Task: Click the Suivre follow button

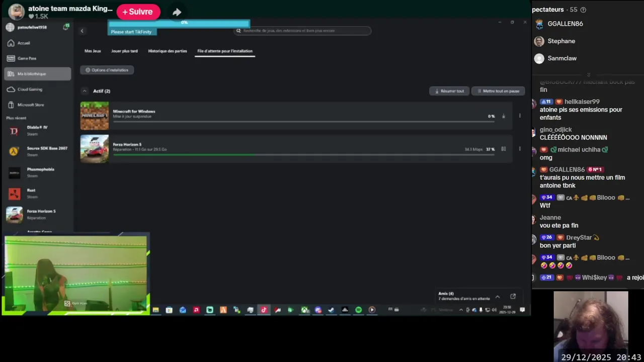Action: [138, 12]
